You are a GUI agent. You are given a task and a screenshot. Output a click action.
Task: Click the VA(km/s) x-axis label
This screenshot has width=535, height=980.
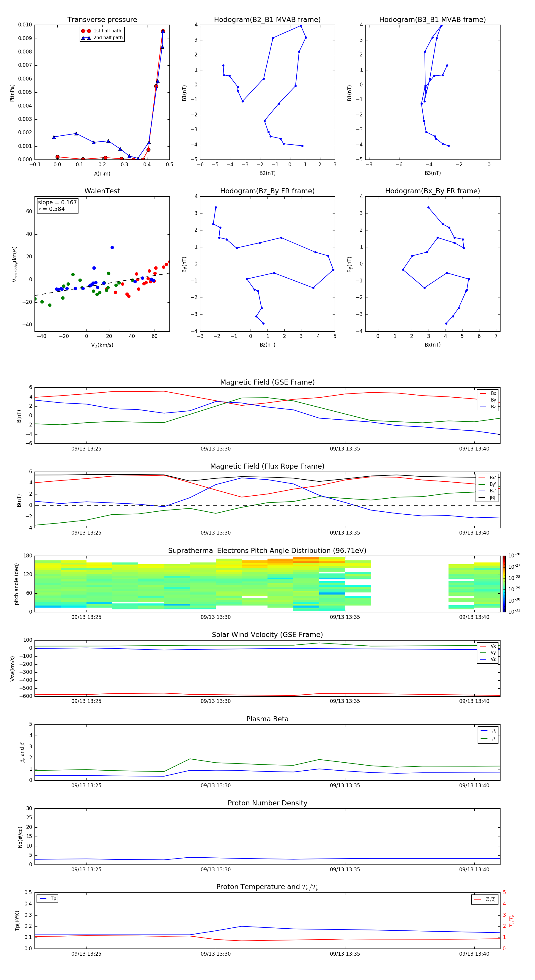102,345
